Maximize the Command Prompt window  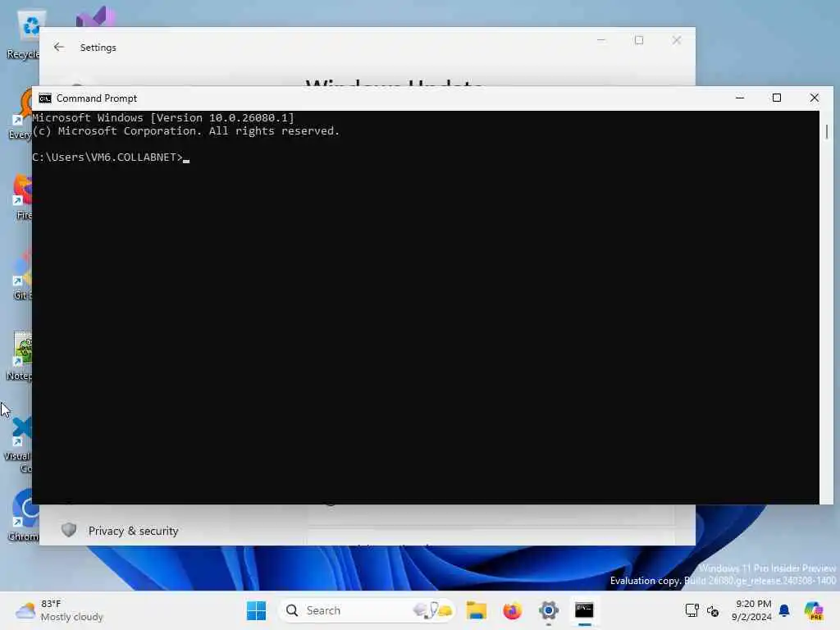(x=777, y=98)
